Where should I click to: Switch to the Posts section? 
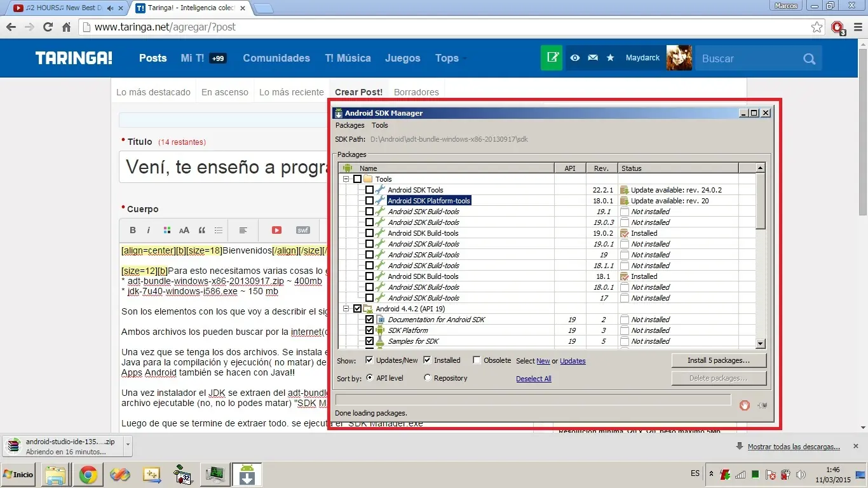tap(153, 58)
